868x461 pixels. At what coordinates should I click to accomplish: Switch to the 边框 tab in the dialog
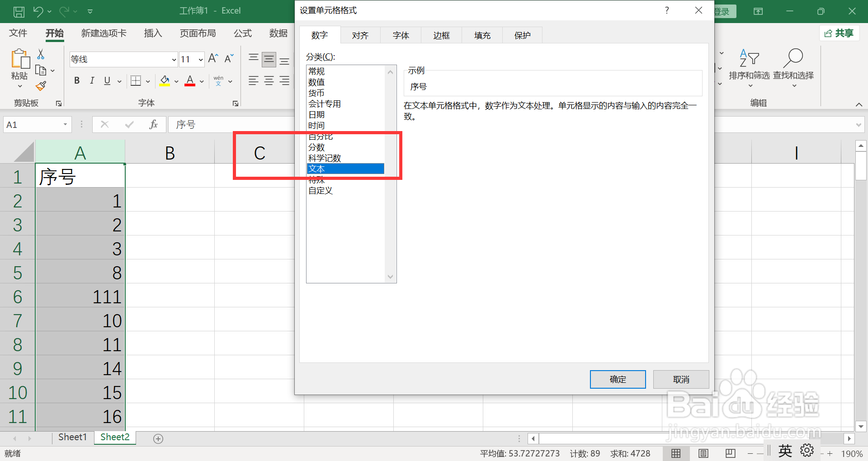click(441, 35)
